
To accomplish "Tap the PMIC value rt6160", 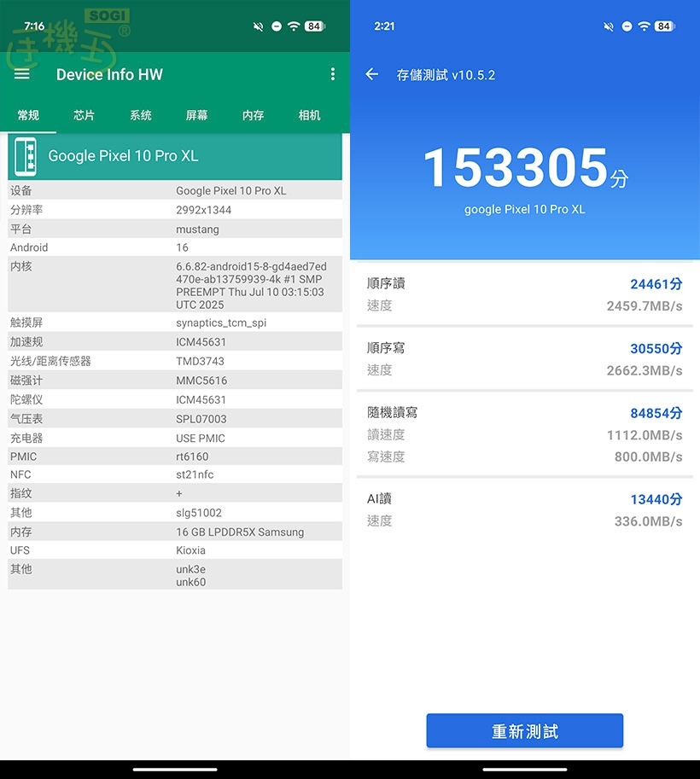I will (192, 456).
